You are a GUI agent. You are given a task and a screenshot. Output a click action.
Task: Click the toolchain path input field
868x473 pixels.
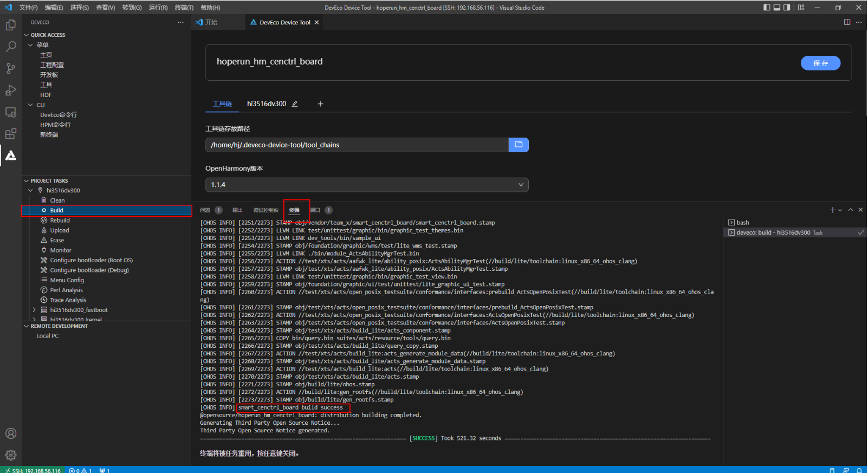pyautogui.click(x=357, y=145)
